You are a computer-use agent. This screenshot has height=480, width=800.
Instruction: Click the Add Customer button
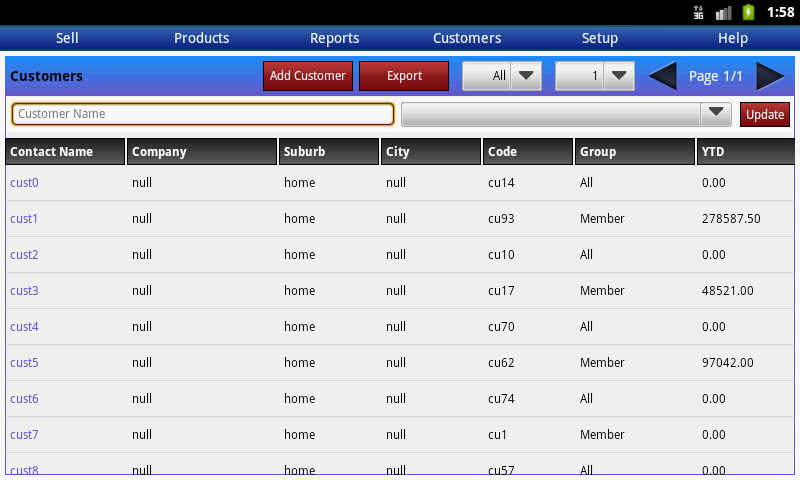point(308,76)
